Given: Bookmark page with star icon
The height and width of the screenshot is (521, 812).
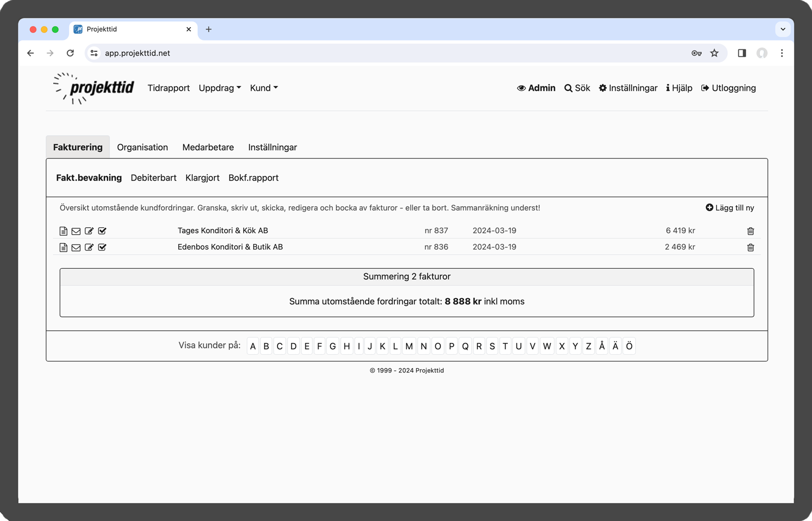Looking at the screenshot, I should pyautogui.click(x=715, y=53).
